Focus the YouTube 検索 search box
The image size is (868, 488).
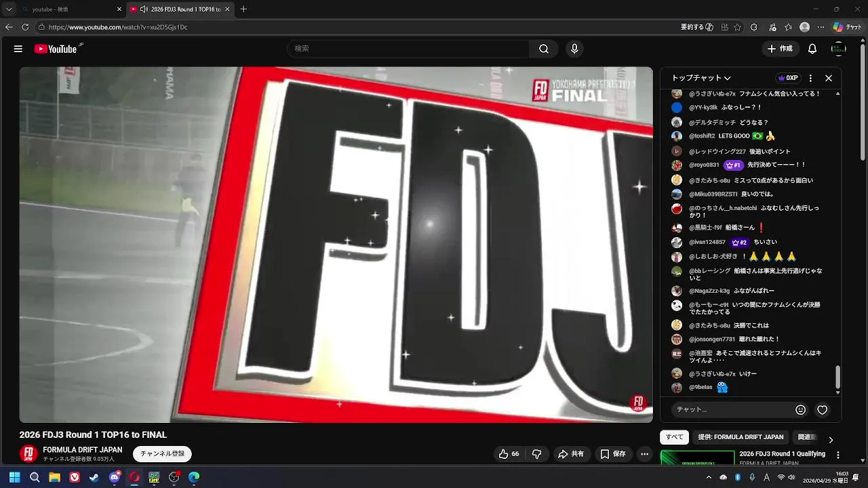(x=408, y=49)
